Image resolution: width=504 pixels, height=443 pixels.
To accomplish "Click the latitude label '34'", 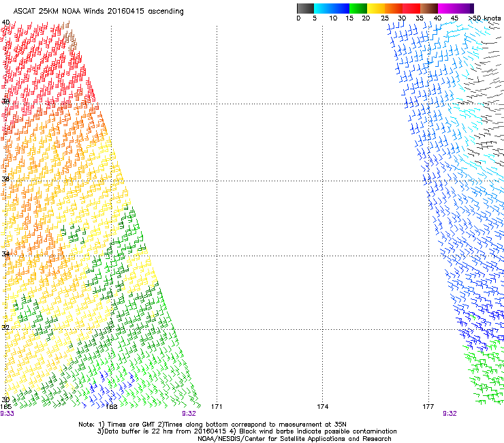I will click(x=5, y=254).
